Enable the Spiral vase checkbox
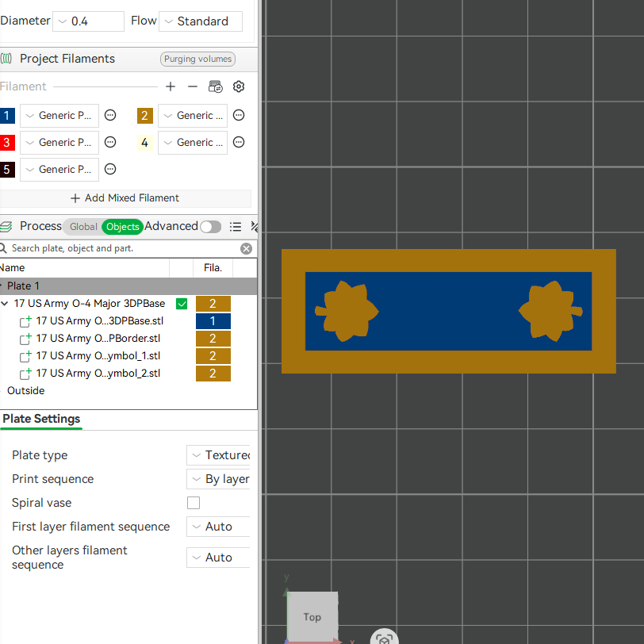 click(x=194, y=503)
